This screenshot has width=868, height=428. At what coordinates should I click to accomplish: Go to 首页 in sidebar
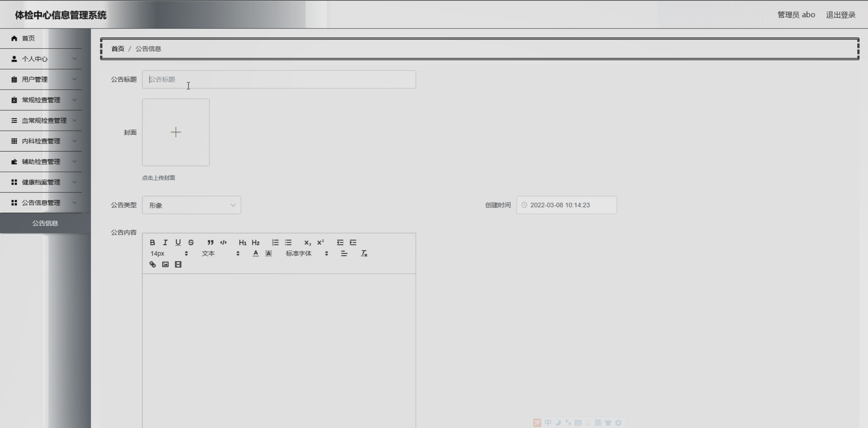(x=41, y=38)
